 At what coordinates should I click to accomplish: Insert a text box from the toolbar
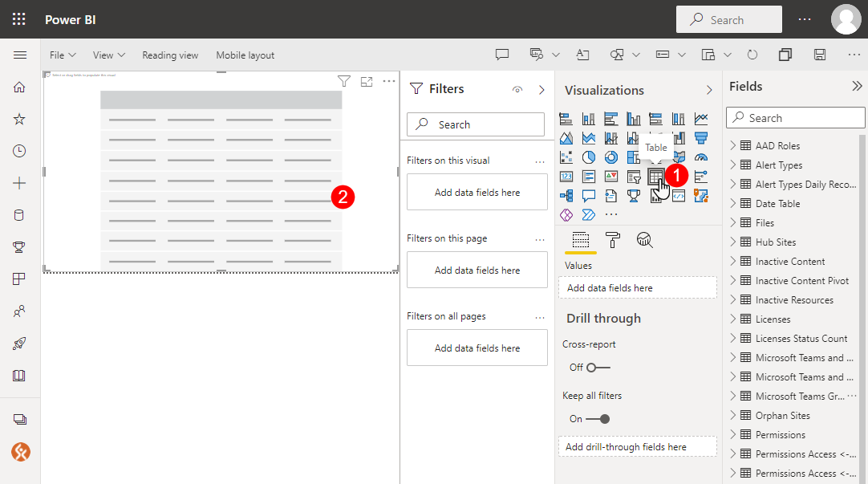(x=582, y=55)
